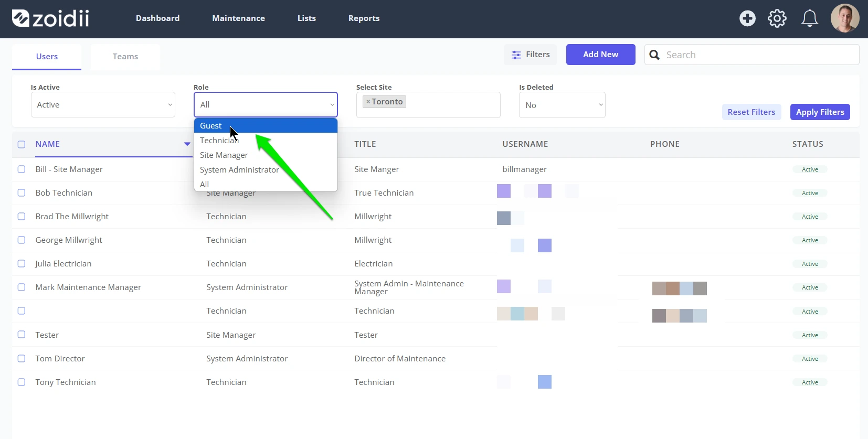Click Reset Filters
This screenshot has width=868, height=439.
coord(751,112)
